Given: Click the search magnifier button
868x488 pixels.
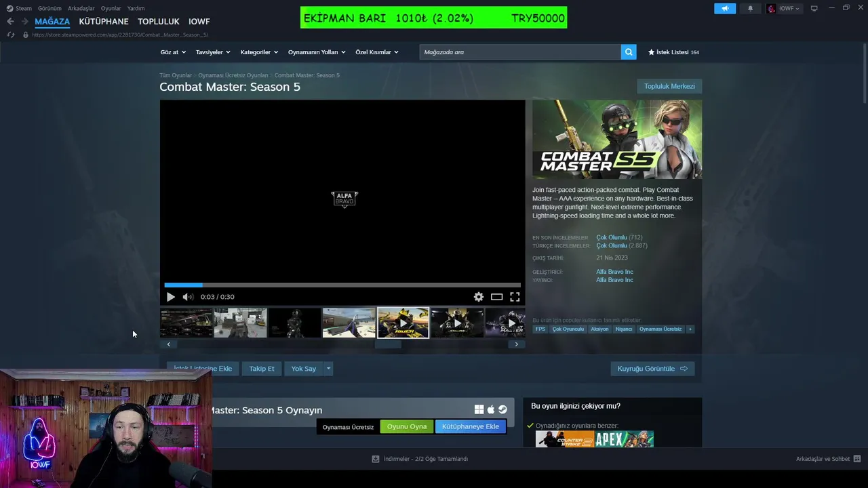Looking at the screenshot, I should point(629,52).
